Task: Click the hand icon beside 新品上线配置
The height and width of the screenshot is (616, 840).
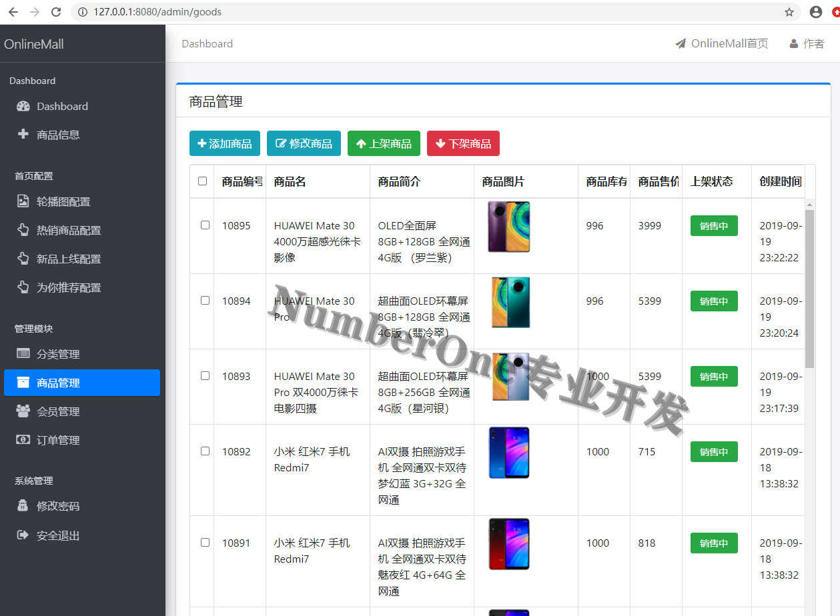Action: (x=23, y=259)
